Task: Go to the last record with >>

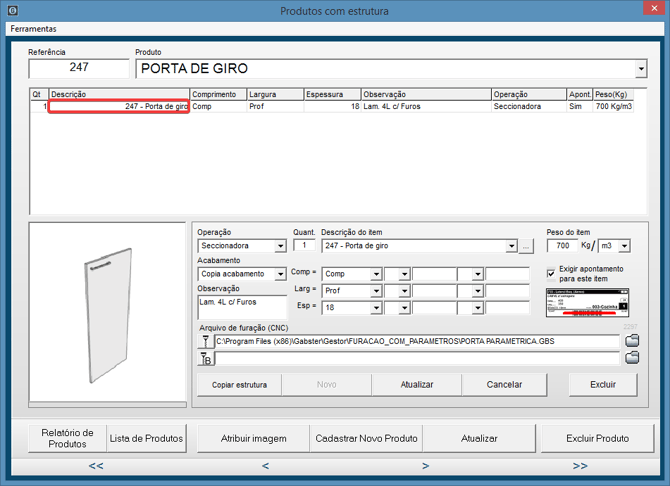Action: point(580,466)
